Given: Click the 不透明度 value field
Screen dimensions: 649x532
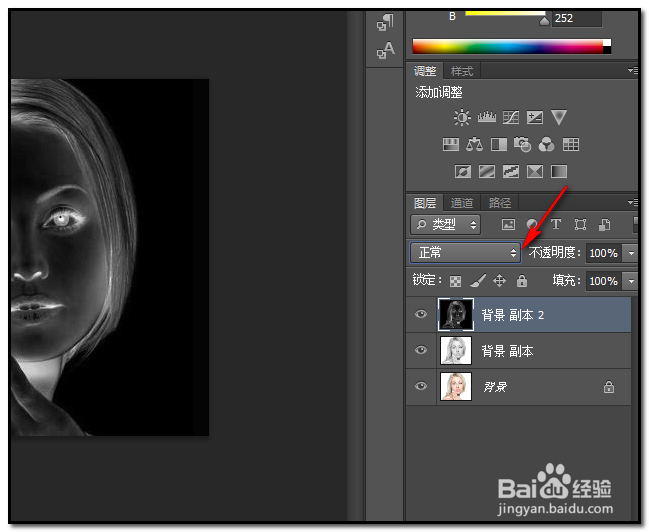Looking at the screenshot, I should coord(603,253).
